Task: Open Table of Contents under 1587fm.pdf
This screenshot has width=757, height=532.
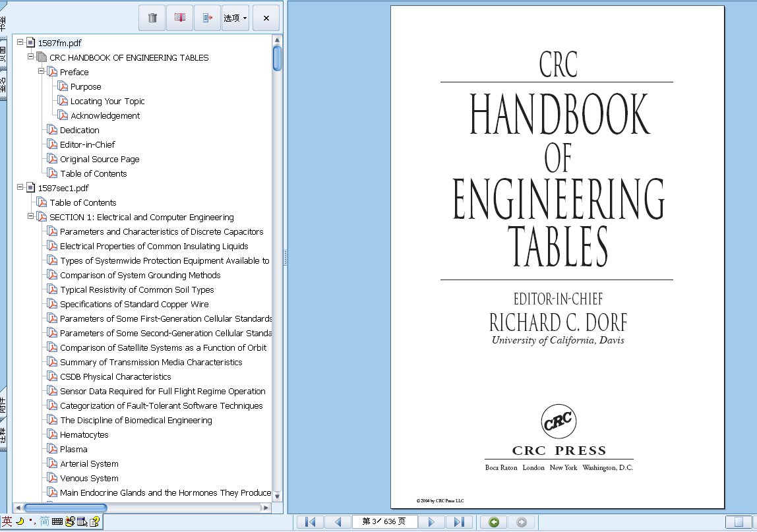Action: (x=93, y=174)
